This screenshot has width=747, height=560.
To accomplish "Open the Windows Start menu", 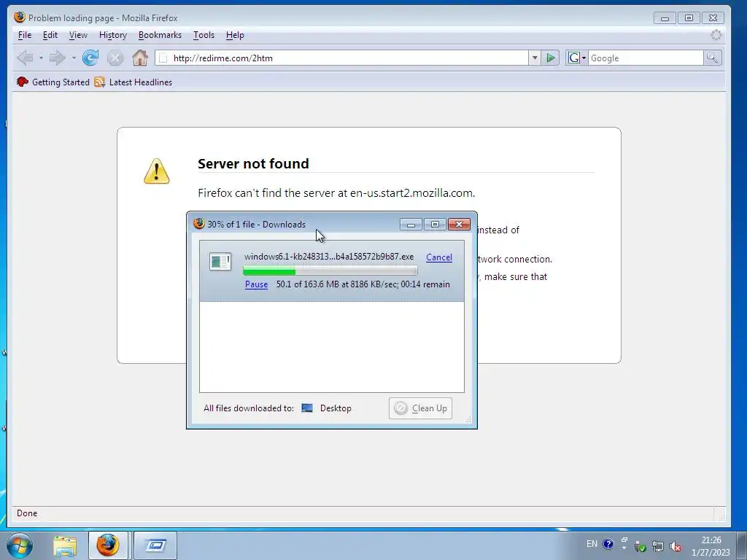I will click(20, 545).
